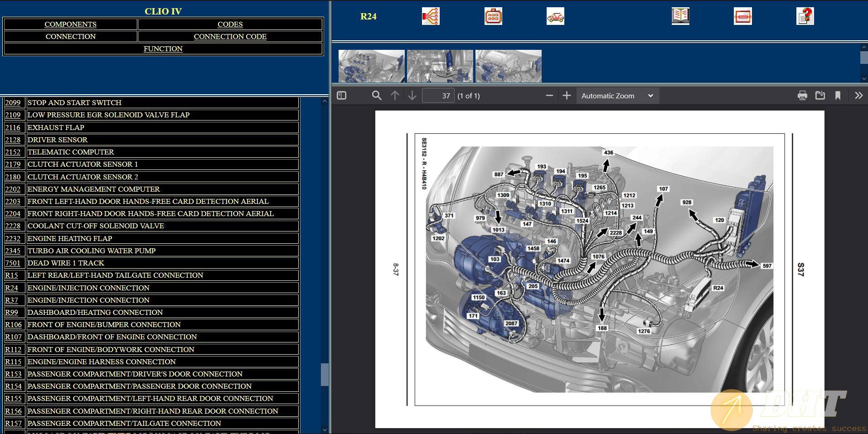This screenshot has width=868, height=434.
Task: Select the TELEMATIC COMPUTER row text
Action: click(71, 152)
